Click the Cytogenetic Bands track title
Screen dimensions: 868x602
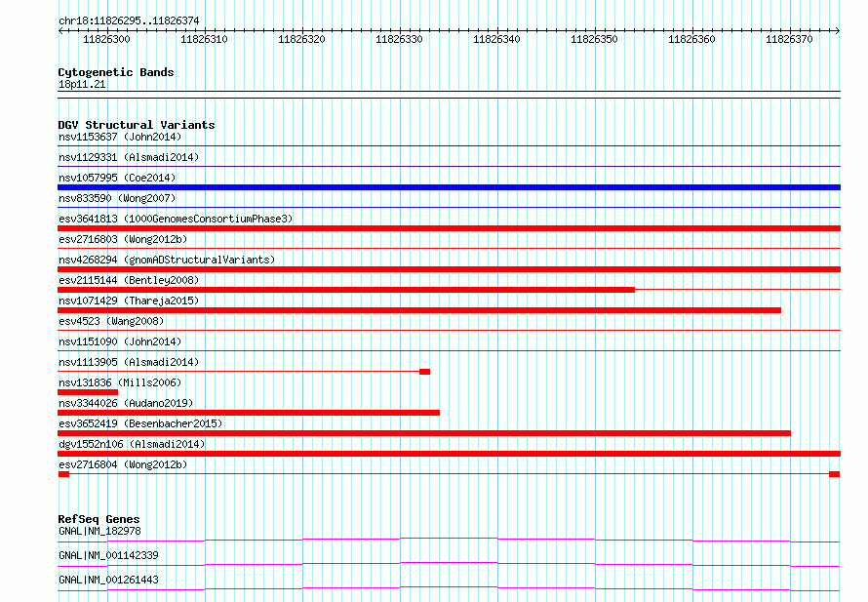116,72
